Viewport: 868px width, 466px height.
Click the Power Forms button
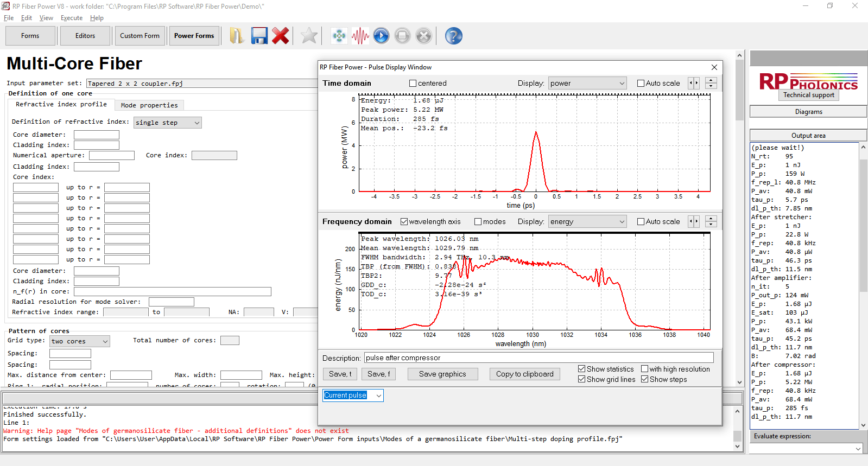click(194, 36)
